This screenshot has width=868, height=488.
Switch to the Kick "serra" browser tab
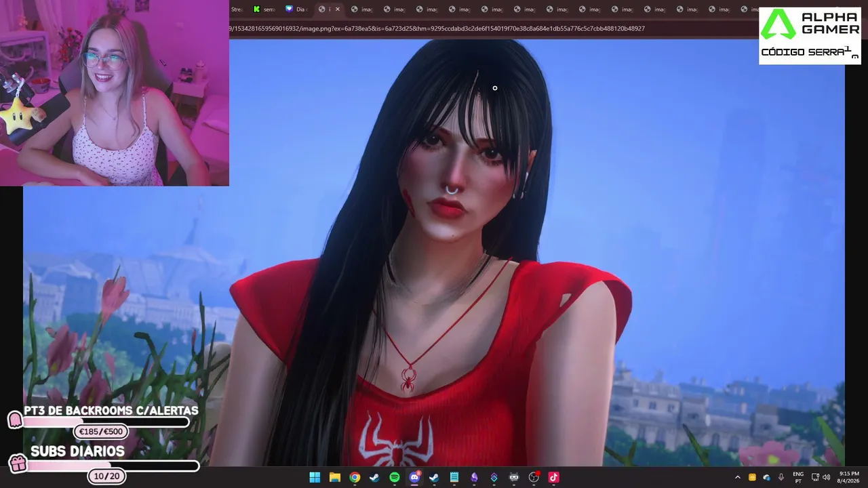pos(264,9)
